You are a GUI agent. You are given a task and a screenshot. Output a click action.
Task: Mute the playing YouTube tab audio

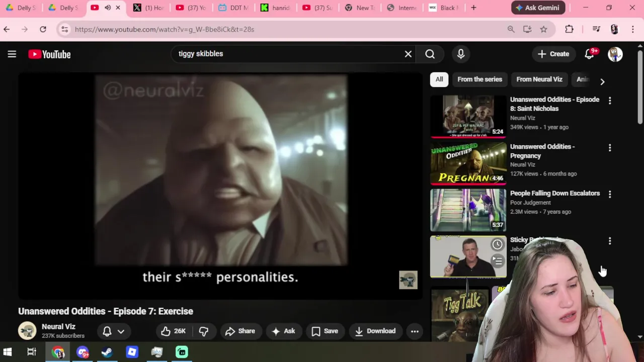coord(108,8)
